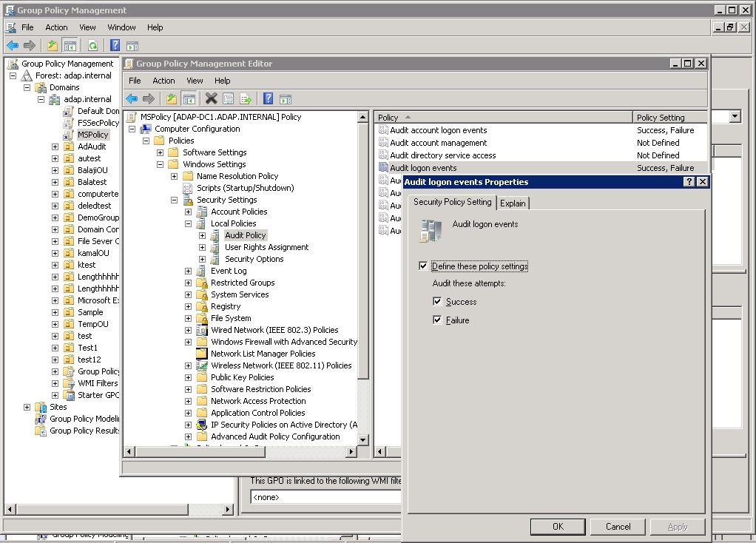
Task: Select the Audit account management policy row
Action: (x=439, y=143)
